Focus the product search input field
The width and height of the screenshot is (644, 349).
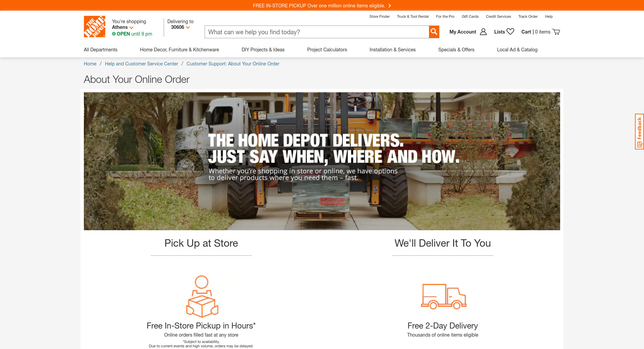[317, 32]
